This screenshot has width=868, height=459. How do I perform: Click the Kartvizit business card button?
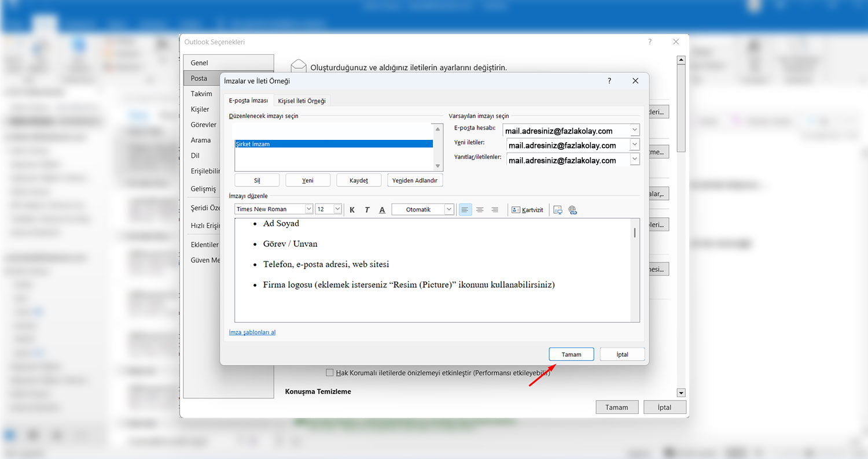point(527,210)
